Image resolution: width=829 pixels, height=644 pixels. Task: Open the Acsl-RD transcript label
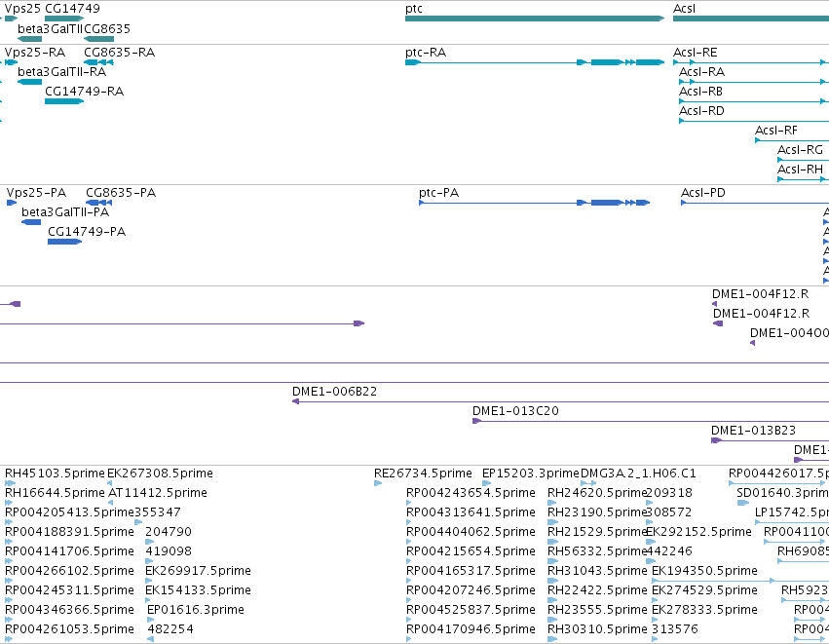701,111
